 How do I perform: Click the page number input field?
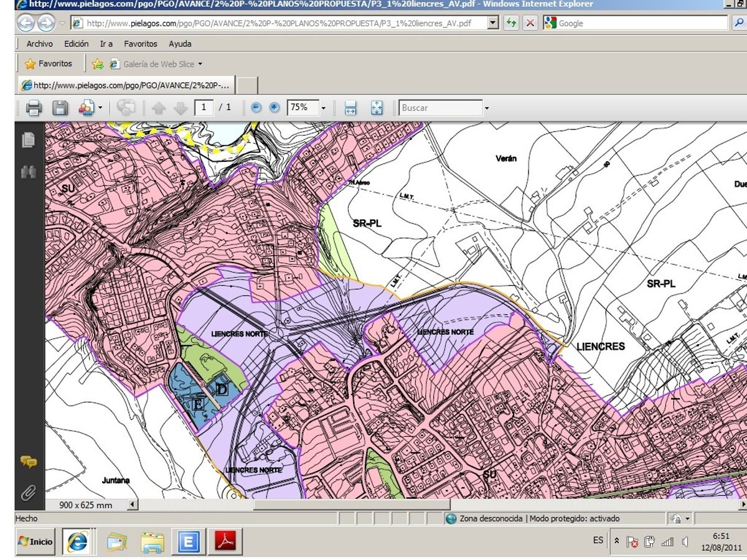(x=204, y=108)
